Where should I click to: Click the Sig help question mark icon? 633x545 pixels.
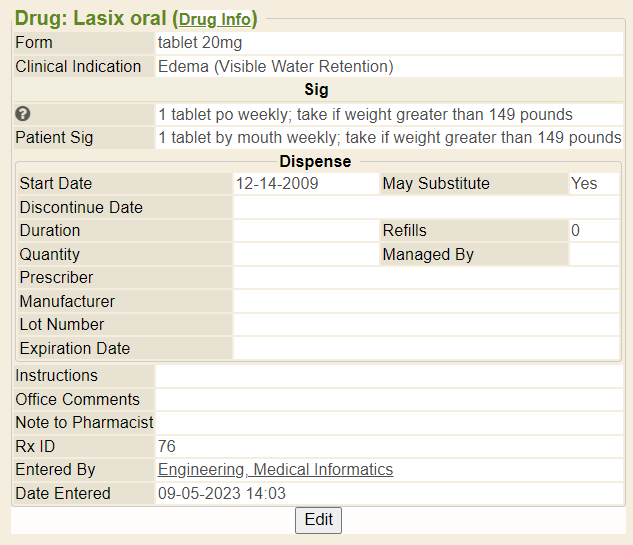pyautogui.click(x=23, y=114)
